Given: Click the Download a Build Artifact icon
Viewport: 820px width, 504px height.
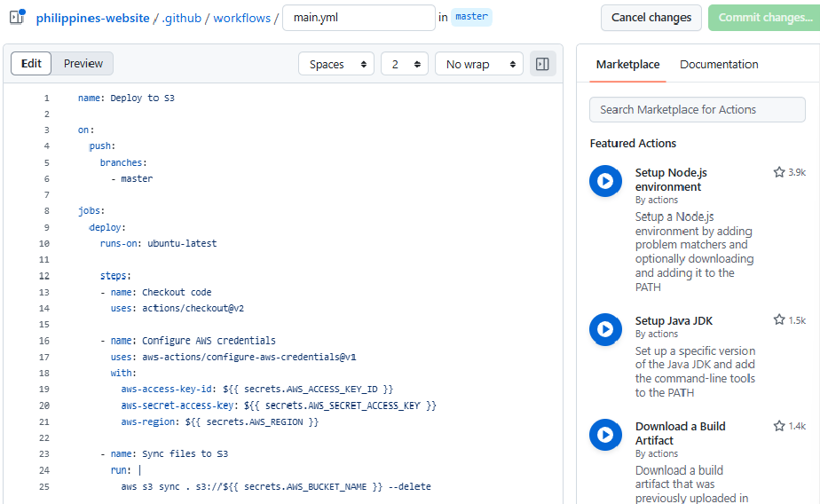Looking at the screenshot, I should [x=605, y=435].
